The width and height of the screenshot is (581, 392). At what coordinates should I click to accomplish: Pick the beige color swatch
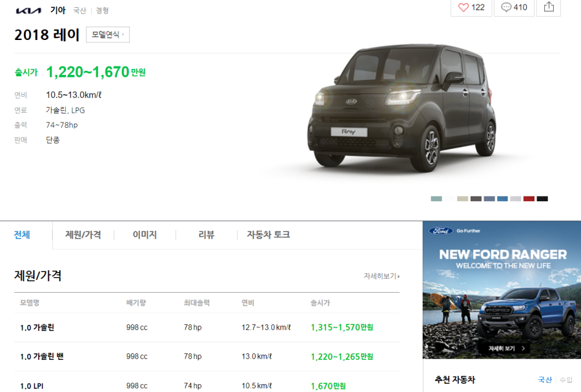[x=462, y=199]
